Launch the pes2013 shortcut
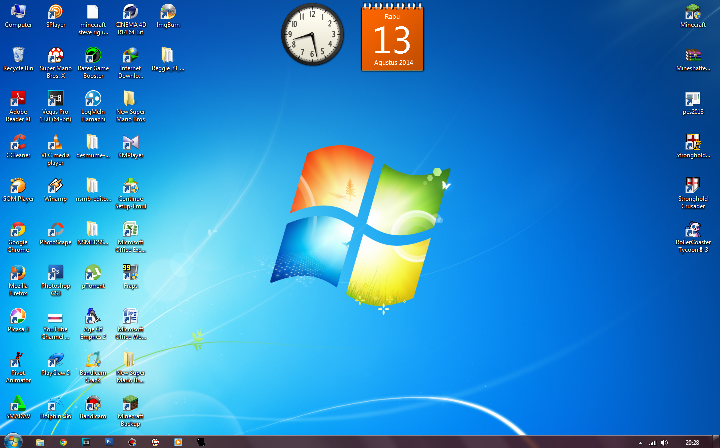This screenshot has height=448, width=720. click(x=693, y=103)
